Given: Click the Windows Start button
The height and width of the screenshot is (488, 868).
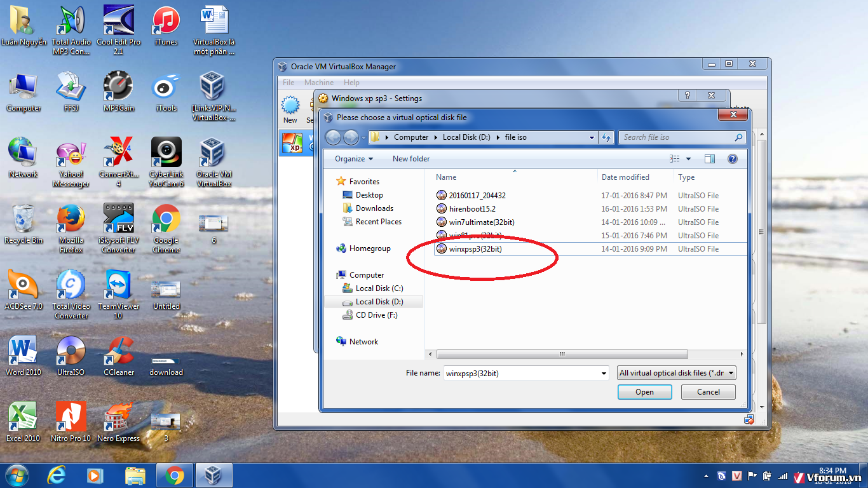Looking at the screenshot, I should point(17,475).
